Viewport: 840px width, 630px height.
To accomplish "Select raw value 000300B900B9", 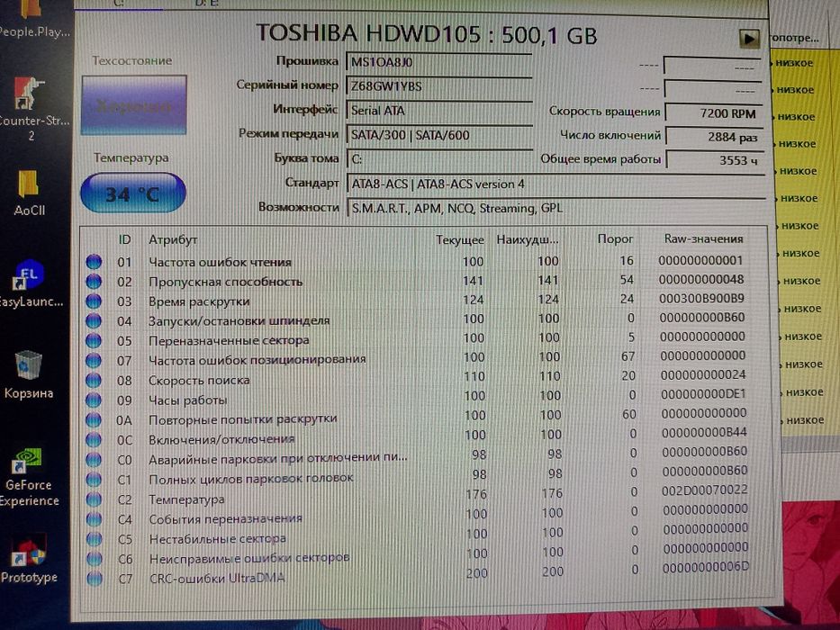I will click(701, 298).
